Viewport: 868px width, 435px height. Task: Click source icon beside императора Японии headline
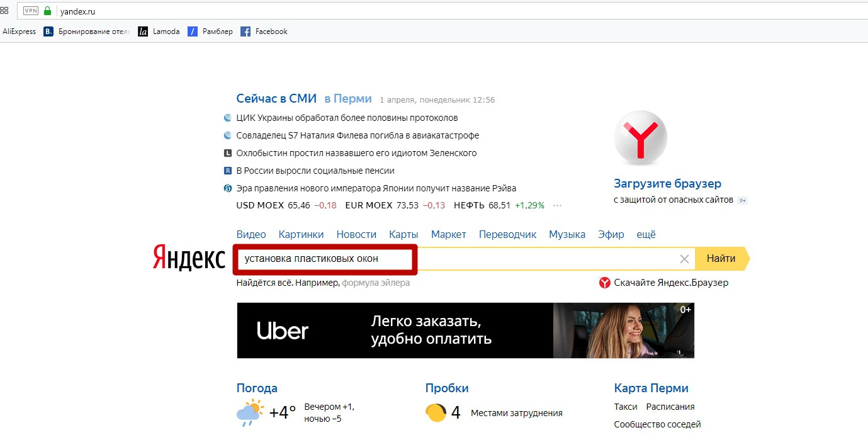tap(228, 188)
